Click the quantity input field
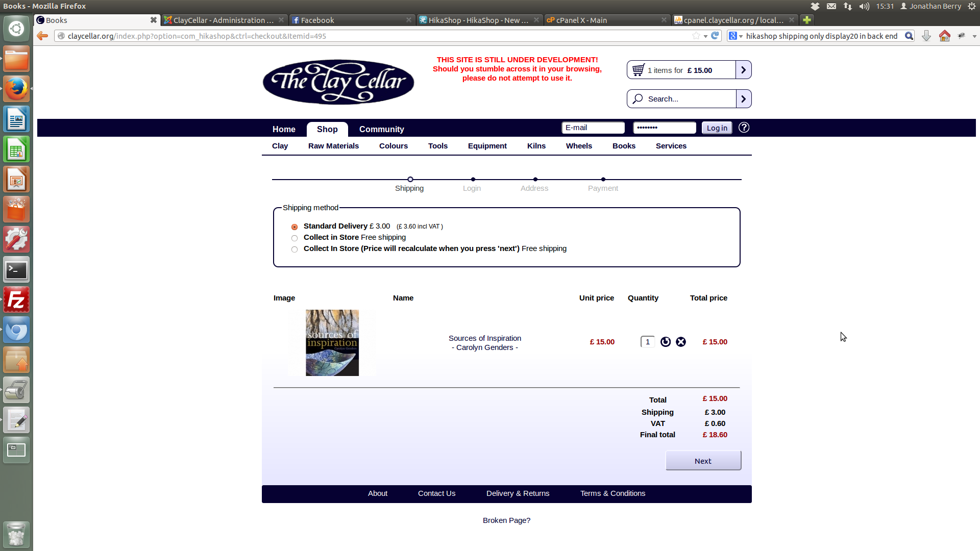This screenshot has height=551, width=980. [647, 342]
